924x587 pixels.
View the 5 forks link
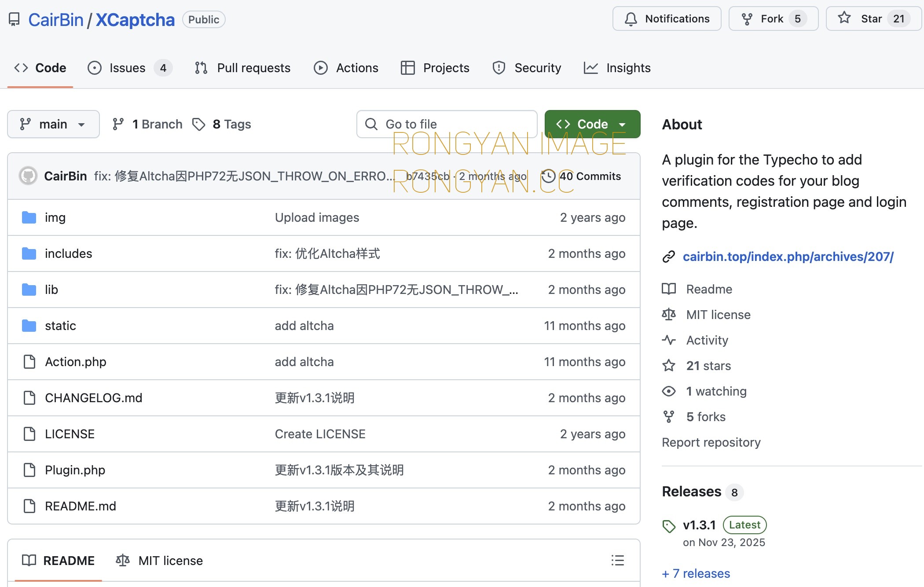(x=706, y=417)
